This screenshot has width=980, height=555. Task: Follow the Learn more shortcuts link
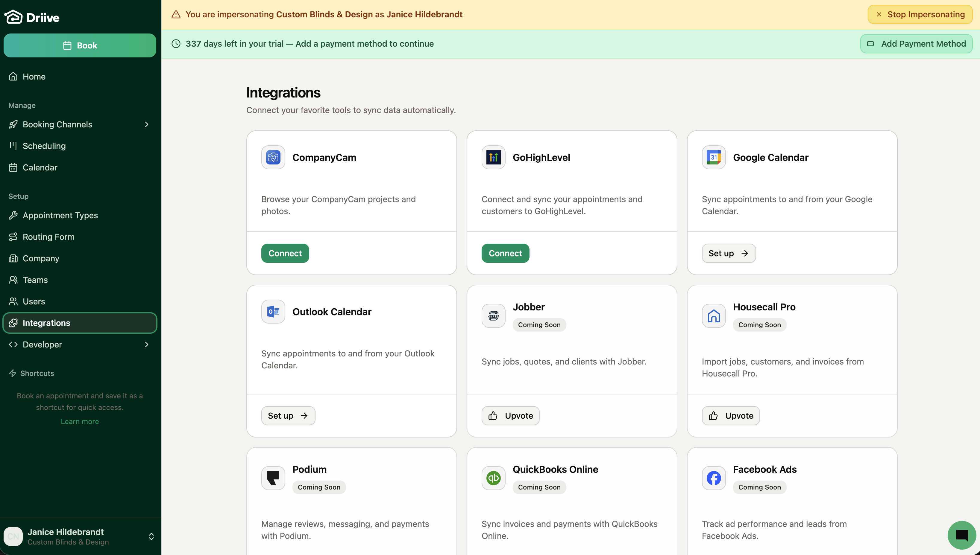80,421
